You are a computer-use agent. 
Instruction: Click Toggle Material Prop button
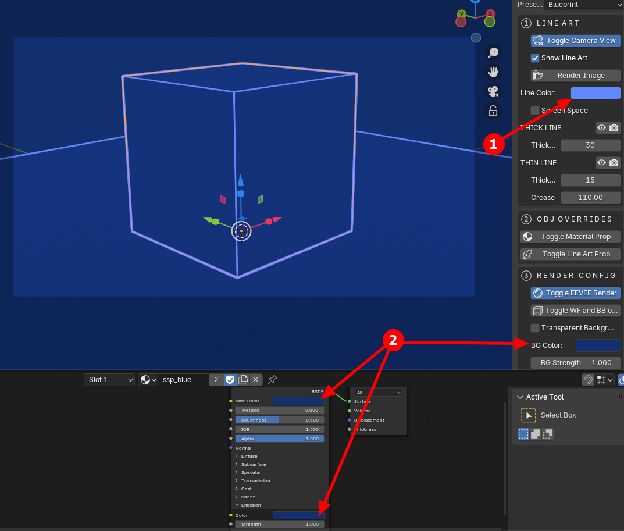pos(570,237)
